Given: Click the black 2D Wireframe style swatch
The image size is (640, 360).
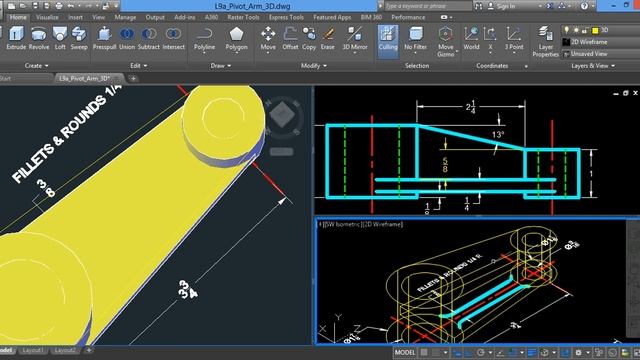Looking at the screenshot, I should [566, 42].
